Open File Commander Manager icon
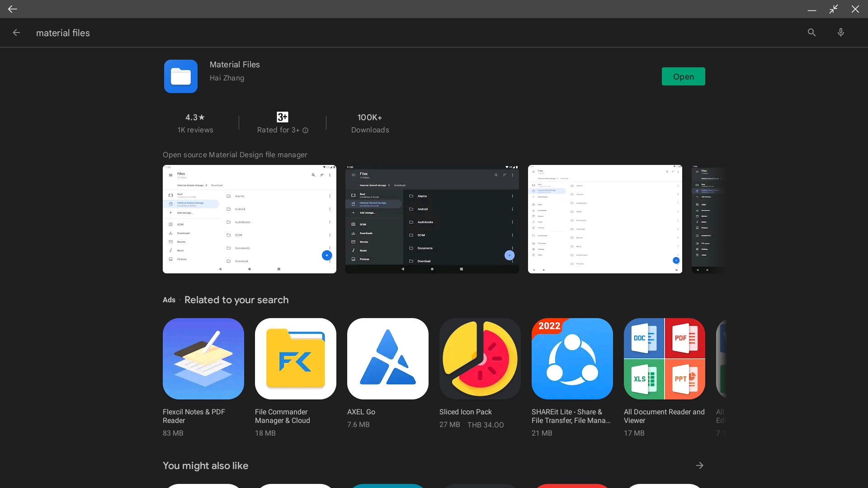The width and height of the screenshot is (868, 488). [x=296, y=359]
